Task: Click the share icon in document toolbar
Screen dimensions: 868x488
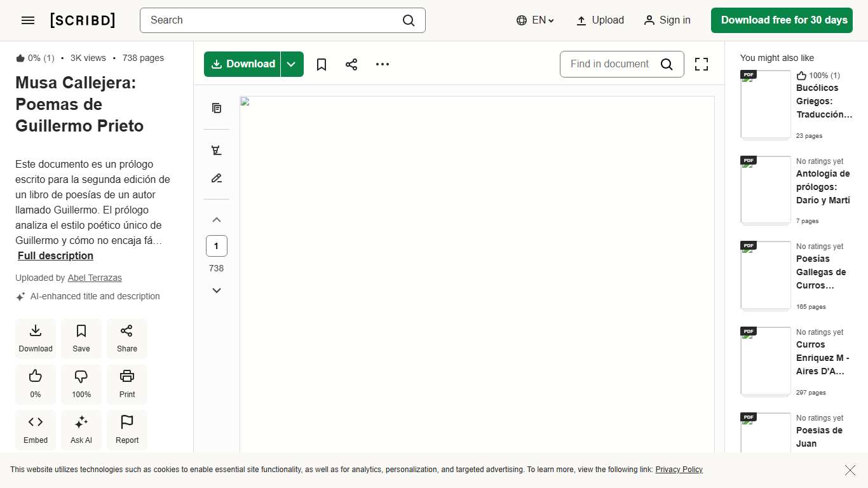Action: (x=351, y=64)
